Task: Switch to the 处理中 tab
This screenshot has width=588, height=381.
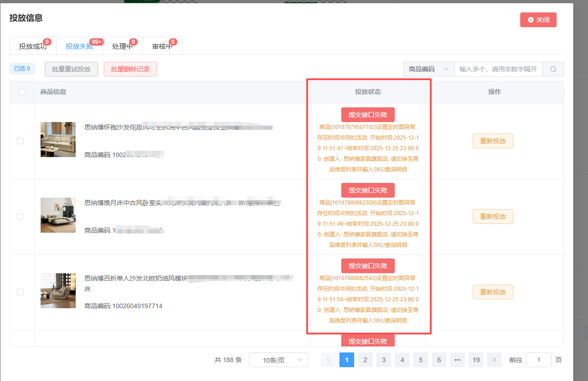Action: [x=122, y=46]
